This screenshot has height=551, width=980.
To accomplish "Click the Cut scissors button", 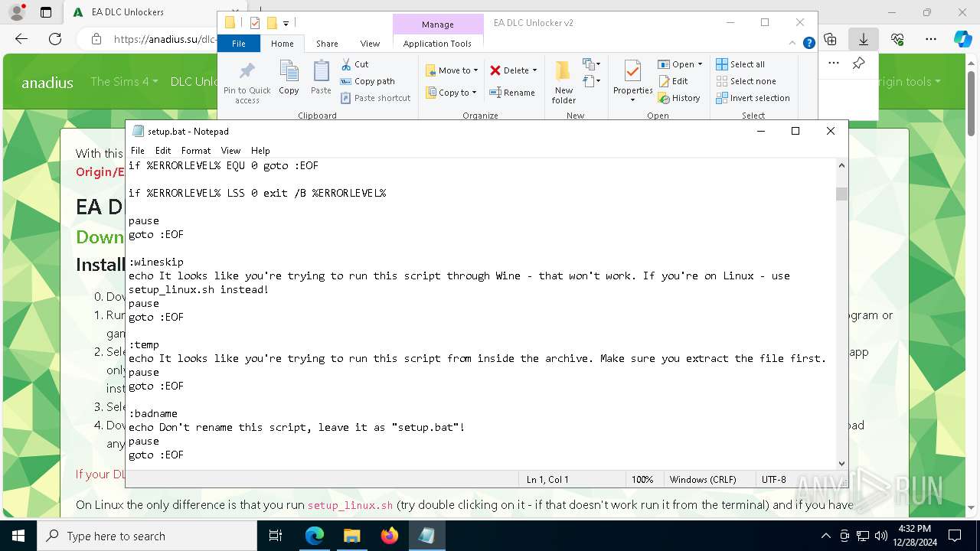I will point(354,64).
